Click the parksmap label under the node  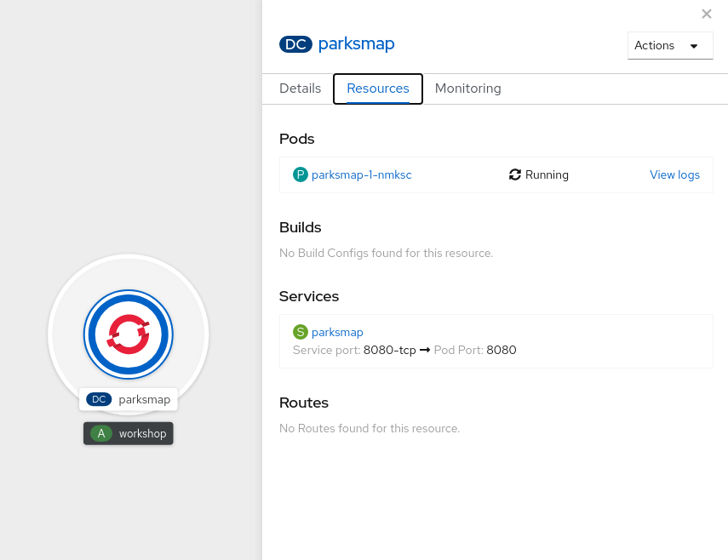[x=144, y=399]
